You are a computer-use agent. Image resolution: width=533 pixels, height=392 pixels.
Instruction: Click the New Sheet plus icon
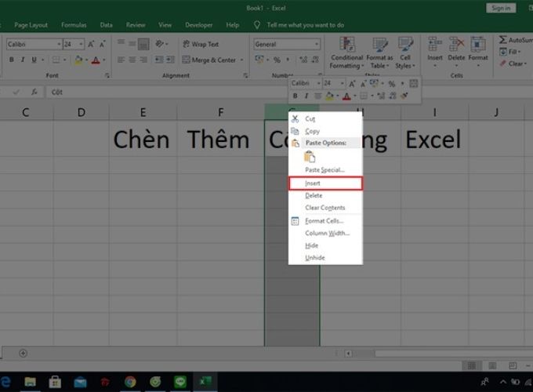click(23, 354)
